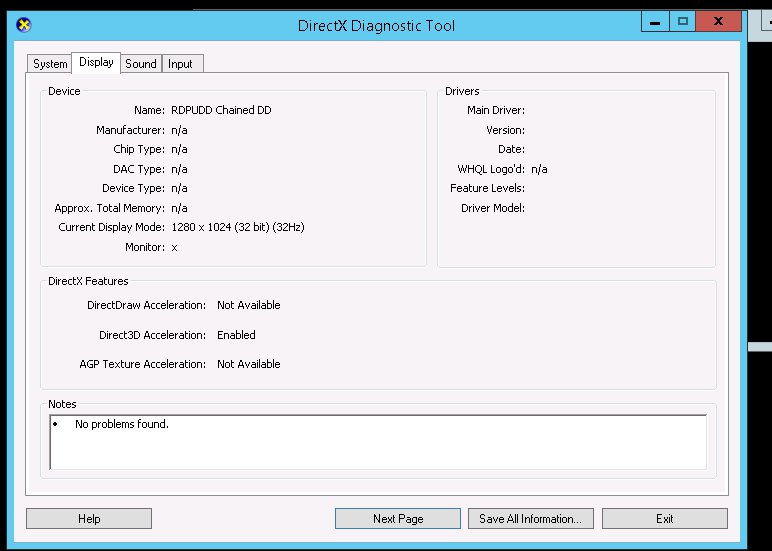Click the 'Version:' label in Drivers
772x551 pixels.
[x=505, y=130]
